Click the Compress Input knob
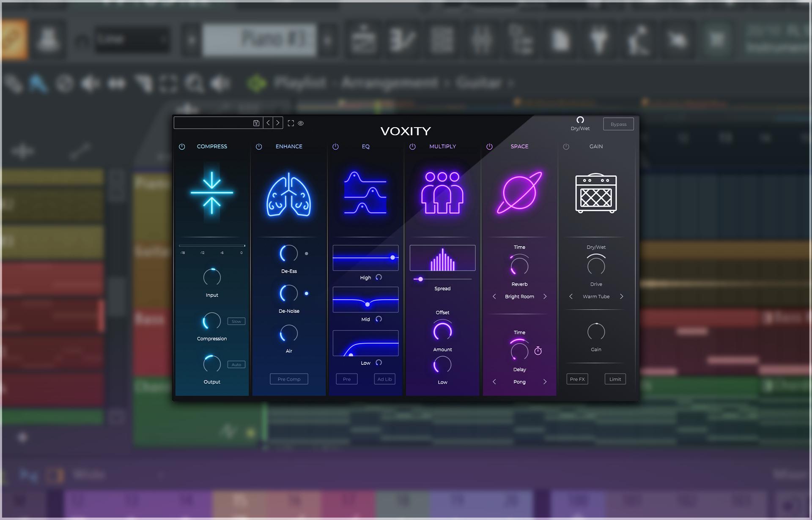This screenshot has height=520, width=812. point(212,277)
